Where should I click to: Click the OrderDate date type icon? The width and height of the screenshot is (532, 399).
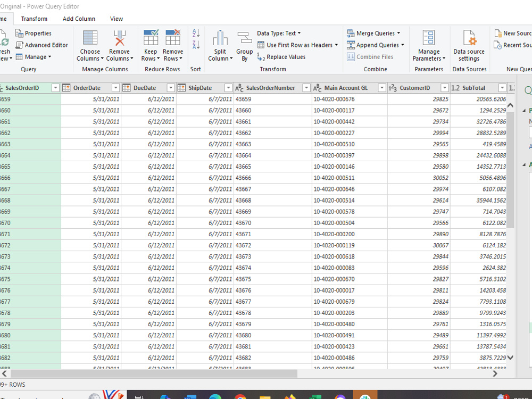(66, 88)
